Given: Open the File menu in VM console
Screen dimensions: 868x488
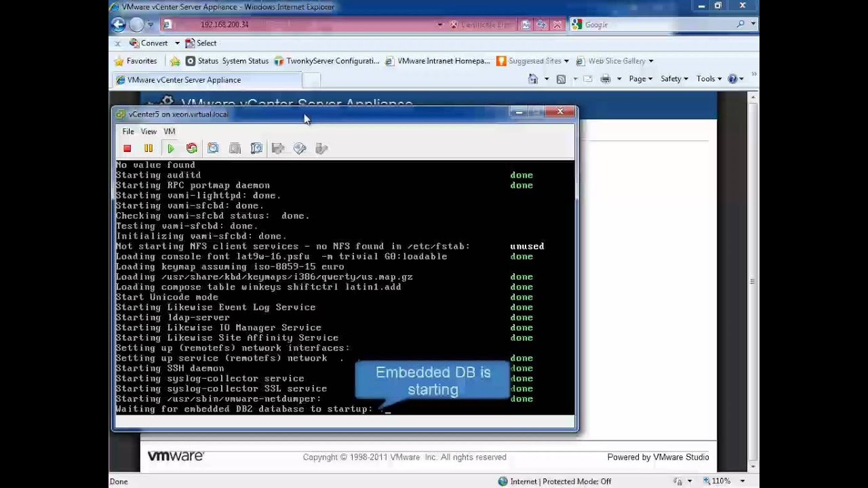Looking at the screenshot, I should pos(128,131).
